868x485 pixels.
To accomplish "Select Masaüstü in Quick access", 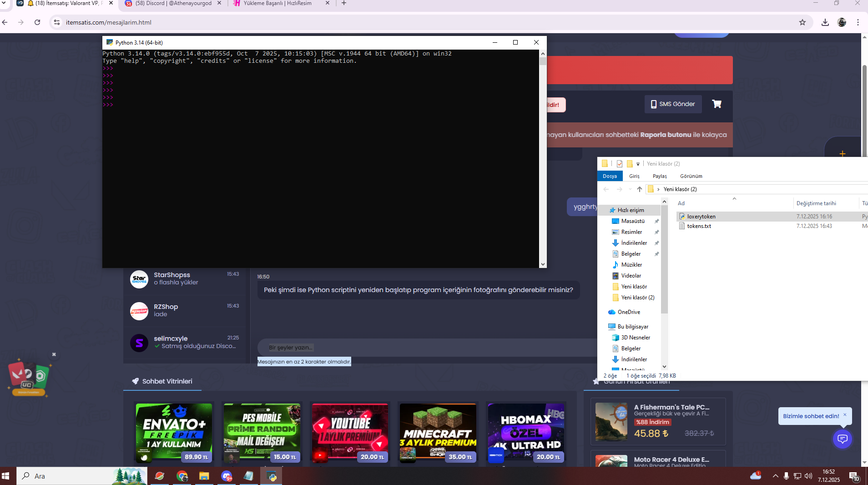I will point(633,221).
